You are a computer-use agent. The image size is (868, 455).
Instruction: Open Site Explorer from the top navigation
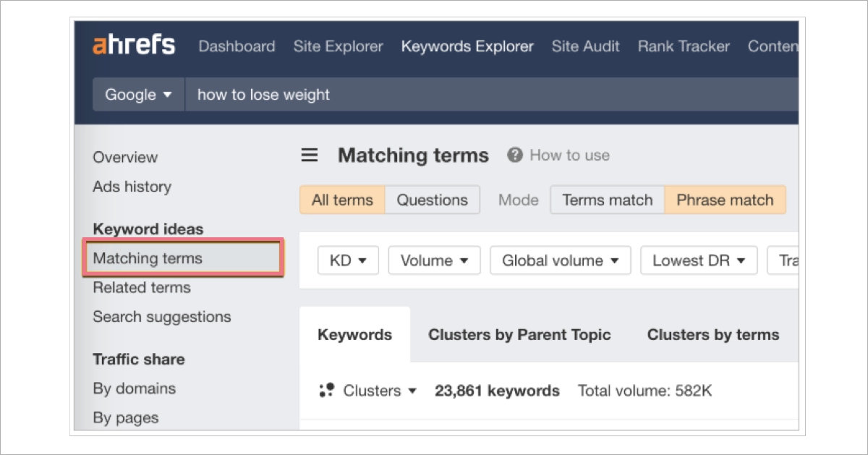click(338, 46)
